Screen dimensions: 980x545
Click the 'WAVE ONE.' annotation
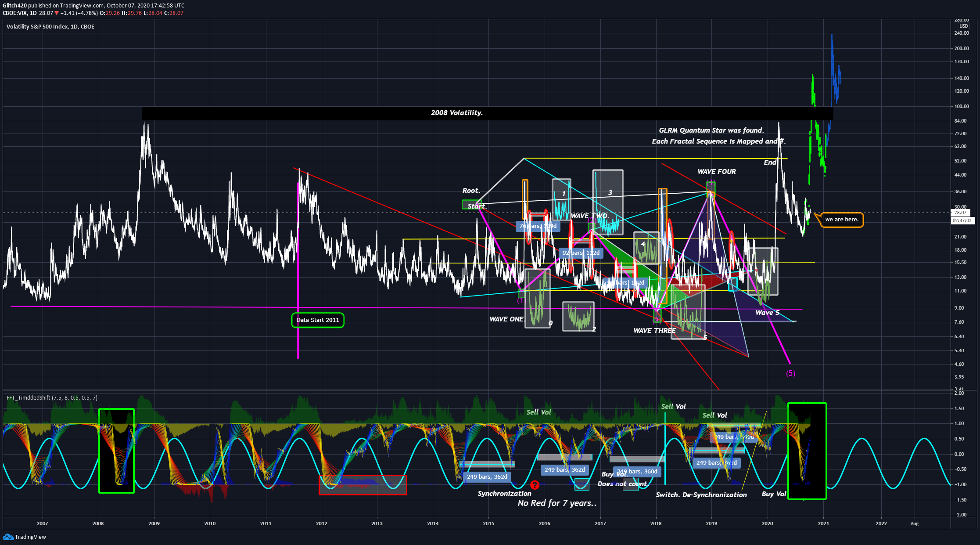507,319
